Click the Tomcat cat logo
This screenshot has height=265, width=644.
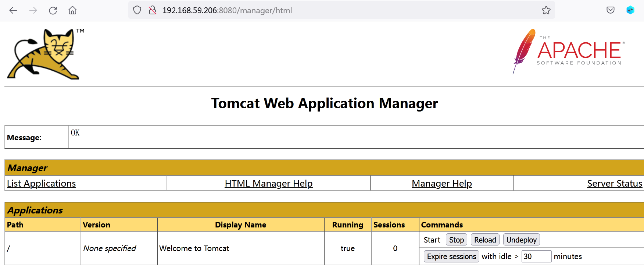(46, 54)
